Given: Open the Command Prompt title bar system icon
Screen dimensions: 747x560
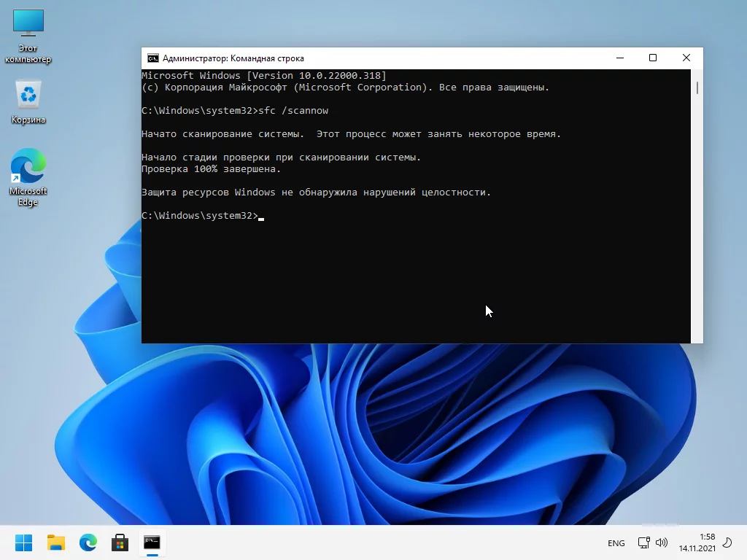Looking at the screenshot, I should click(152, 58).
